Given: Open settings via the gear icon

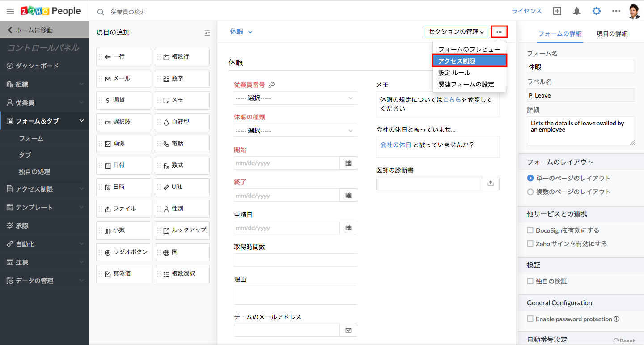Looking at the screenshot, I should pos(597,11).
